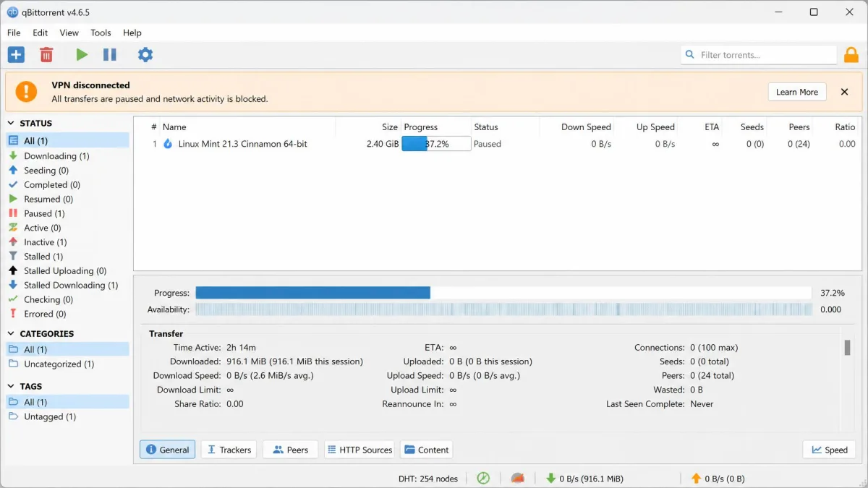Select the Errored (0) filter
The height and width of the screenshot is (488, 868).
coord(68,314)
